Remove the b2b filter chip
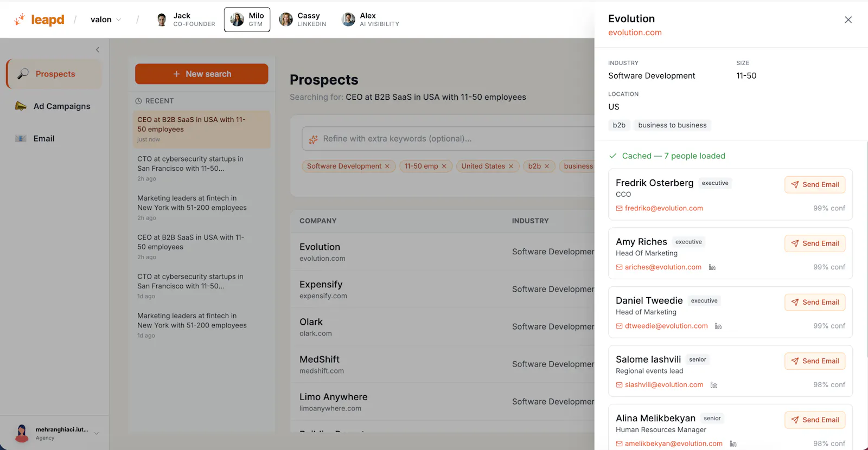This screenshot has height=450, width=868. click(547, 166)
